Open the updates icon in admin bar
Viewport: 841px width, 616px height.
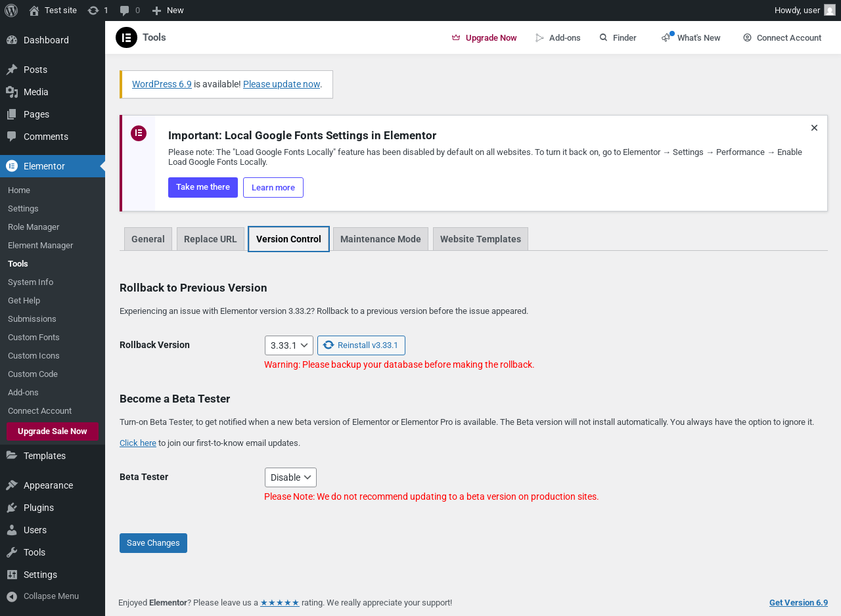pyautogui.click(x=93, y=10)
